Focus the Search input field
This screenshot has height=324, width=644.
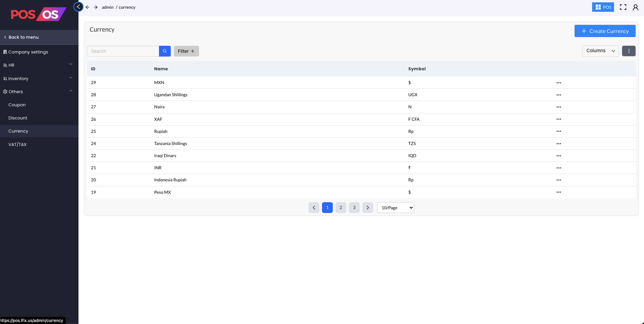tap(123, 51)
